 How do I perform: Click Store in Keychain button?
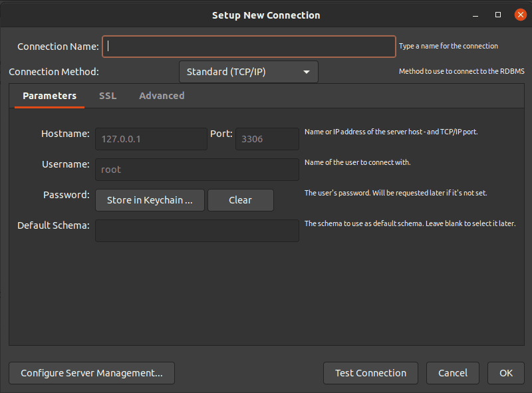(x=150, y=200)
